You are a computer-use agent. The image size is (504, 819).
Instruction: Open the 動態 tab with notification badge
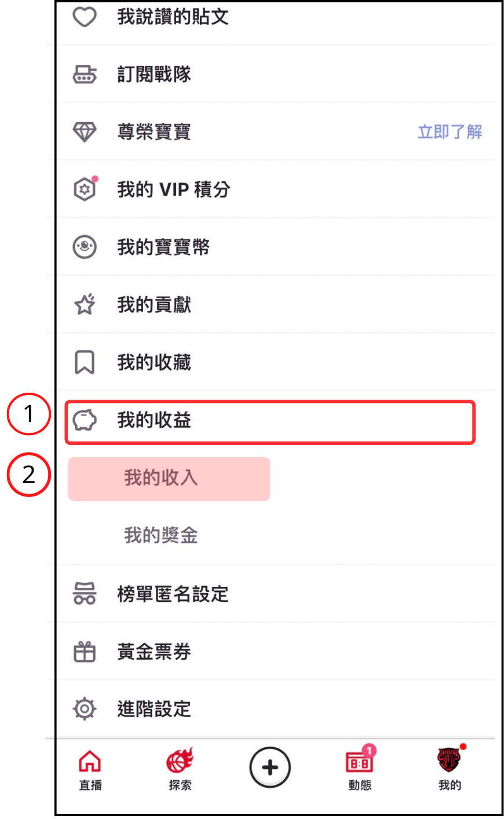pyautogui.click(x=360, y=769)
